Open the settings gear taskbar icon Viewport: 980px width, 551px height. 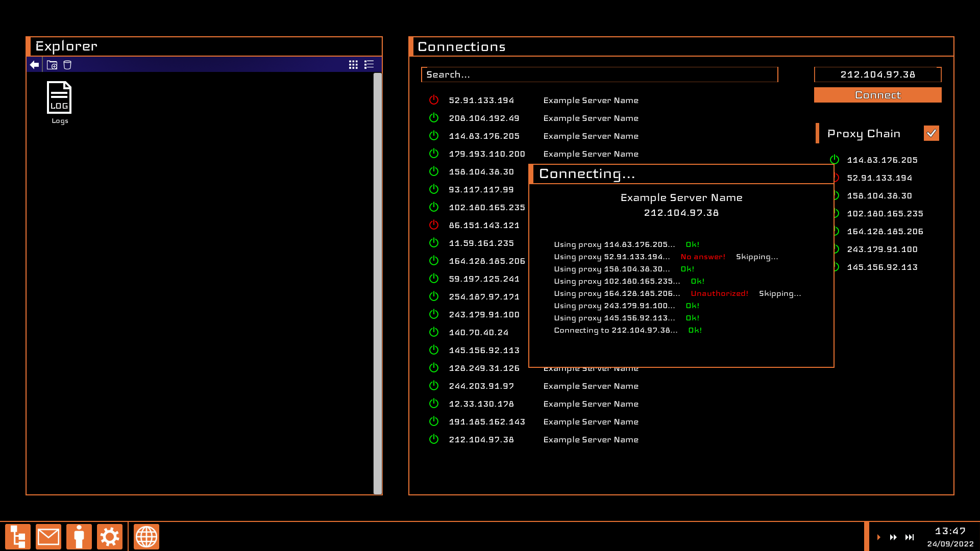click(x=110, y=537)
